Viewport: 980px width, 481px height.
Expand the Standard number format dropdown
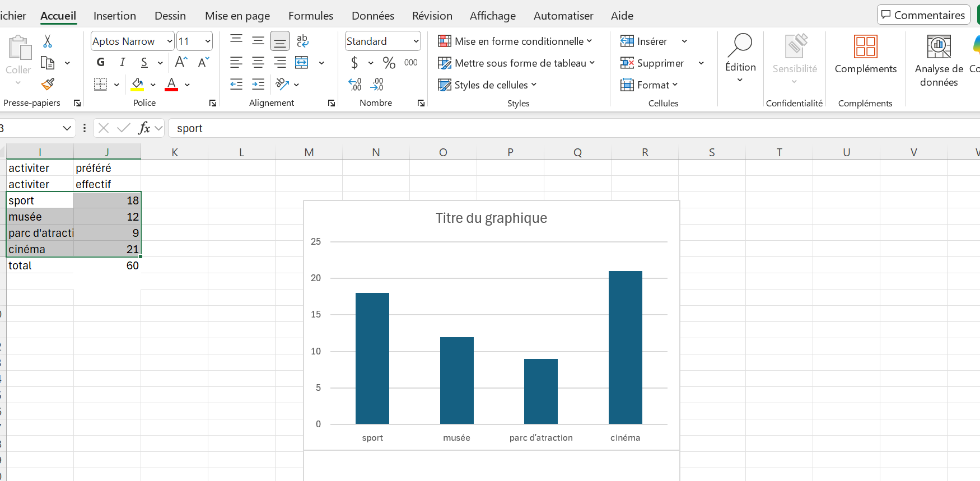click(x=416, y=41)
